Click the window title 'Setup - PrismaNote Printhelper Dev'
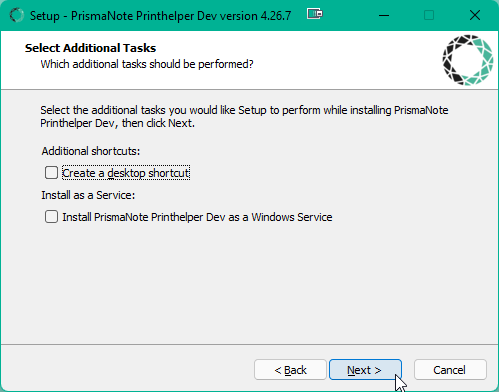499x392 pixels. 160,16
